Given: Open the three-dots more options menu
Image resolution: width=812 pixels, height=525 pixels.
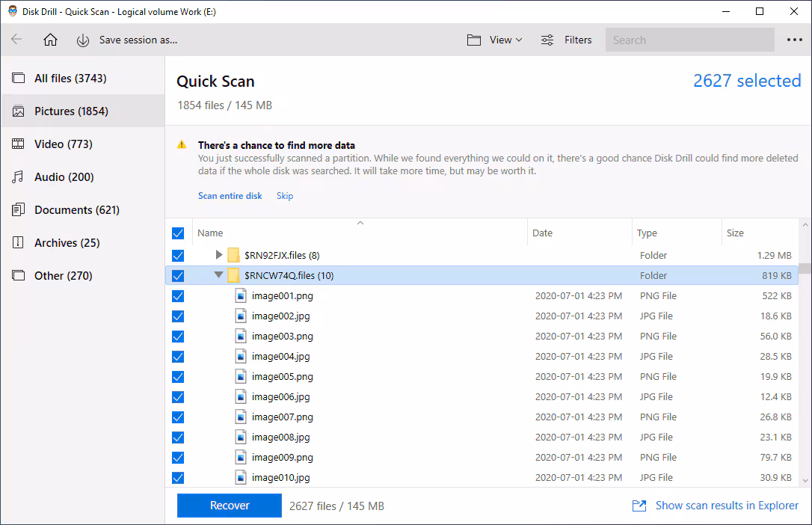Looking at the screenshot, I should [794, 40].
